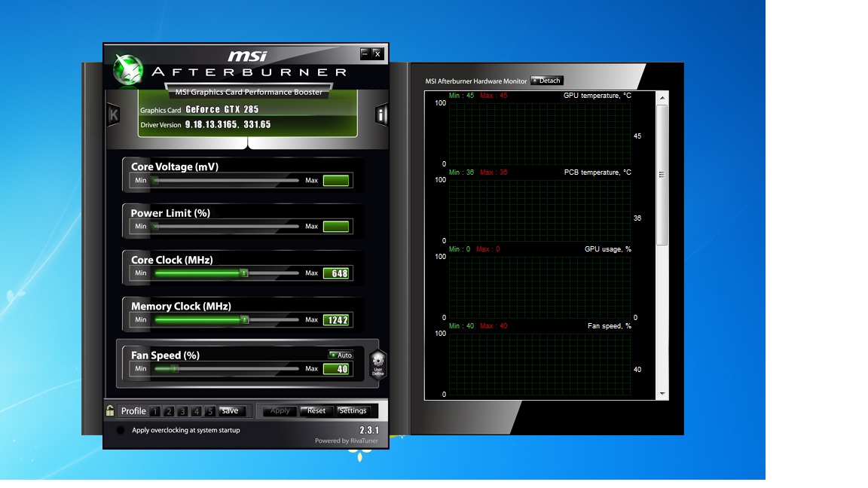This screenshot has width=868, height=488.
Task: Click the Power Limit slider handle
Action: [155, 226]
